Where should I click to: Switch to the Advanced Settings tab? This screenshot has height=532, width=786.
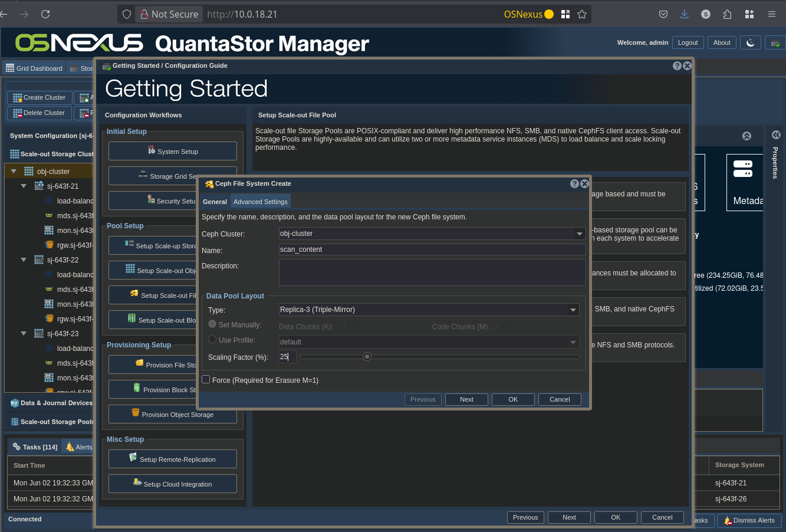[260, 202]
